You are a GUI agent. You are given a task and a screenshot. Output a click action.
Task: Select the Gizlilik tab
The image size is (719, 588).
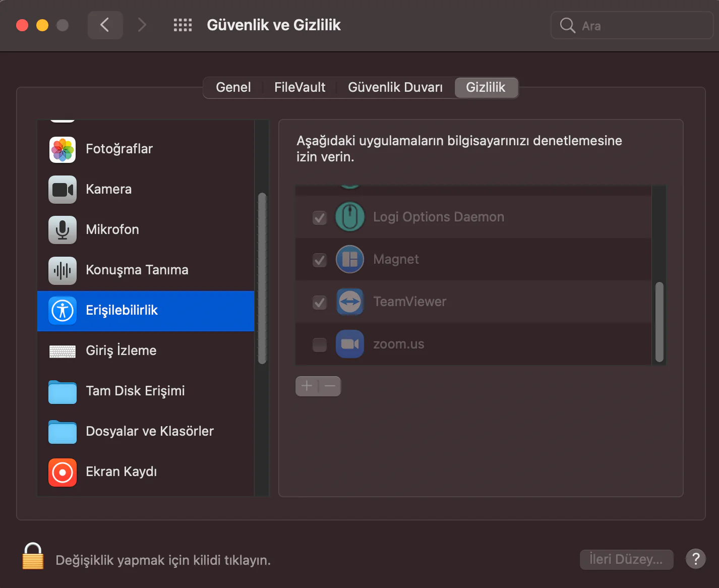click(486, 87)
